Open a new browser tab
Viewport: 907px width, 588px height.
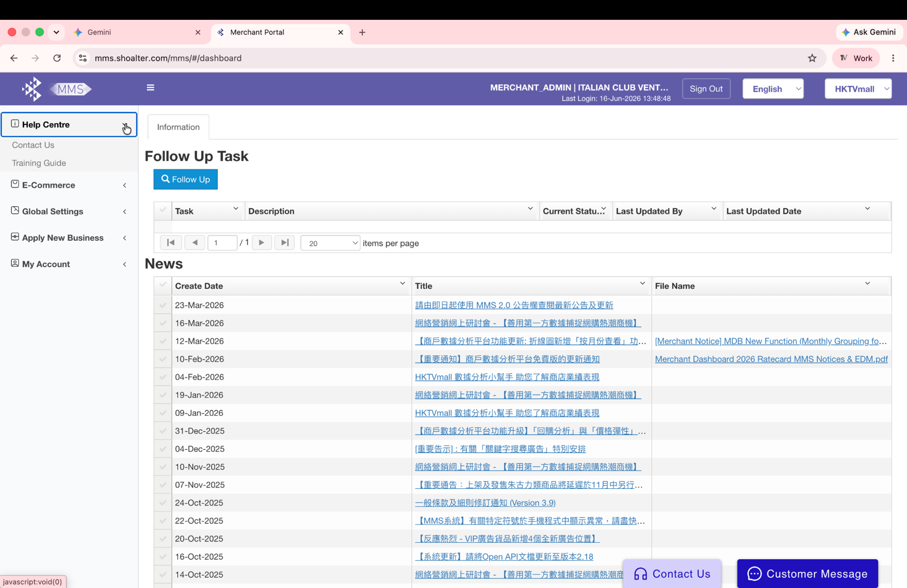[362, 32]
